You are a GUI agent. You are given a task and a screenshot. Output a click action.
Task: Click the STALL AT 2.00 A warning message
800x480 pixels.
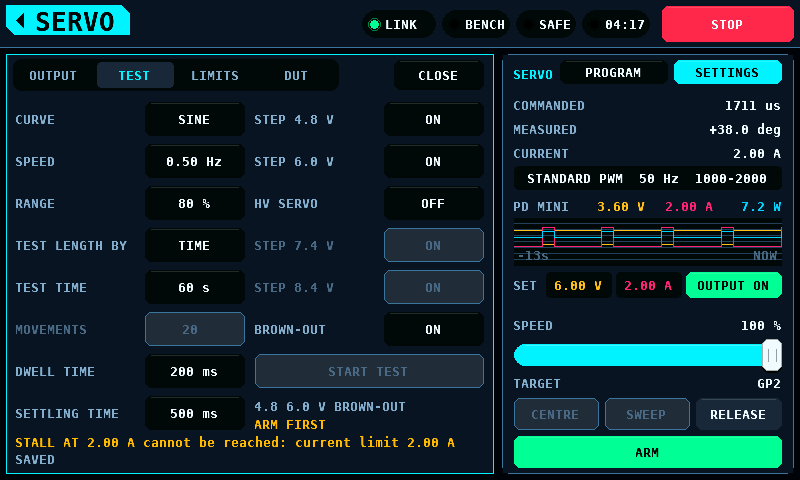coord(235,442)
